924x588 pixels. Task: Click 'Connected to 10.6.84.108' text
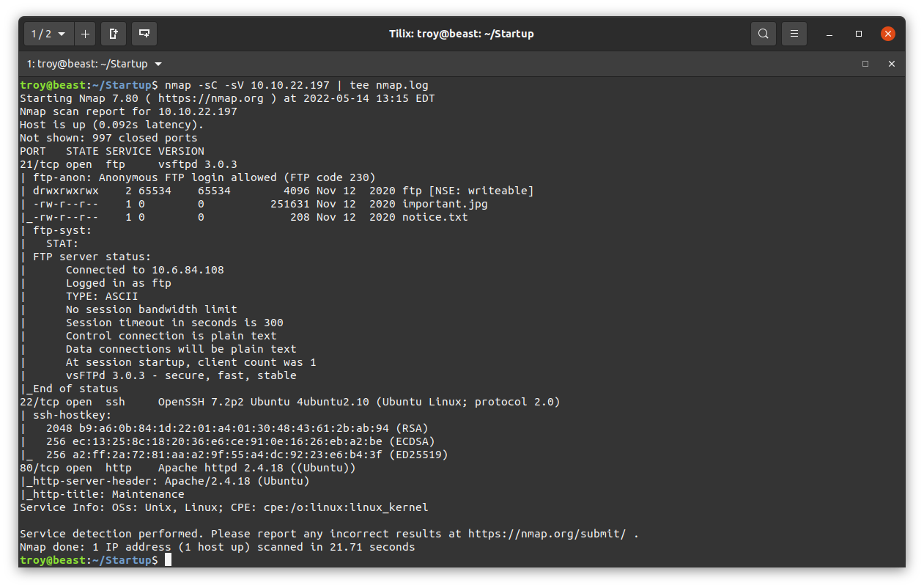point(145,270)
